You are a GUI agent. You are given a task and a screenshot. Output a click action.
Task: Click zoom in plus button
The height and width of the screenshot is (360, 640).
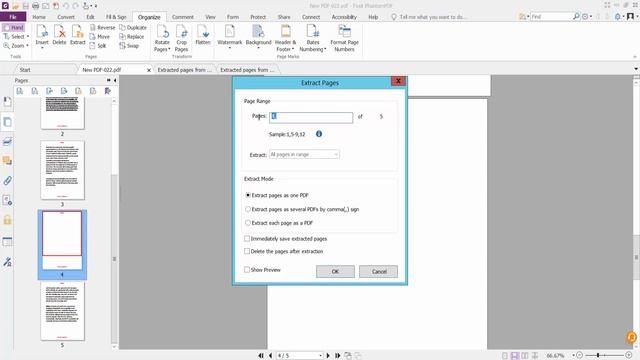pos(629,356)
